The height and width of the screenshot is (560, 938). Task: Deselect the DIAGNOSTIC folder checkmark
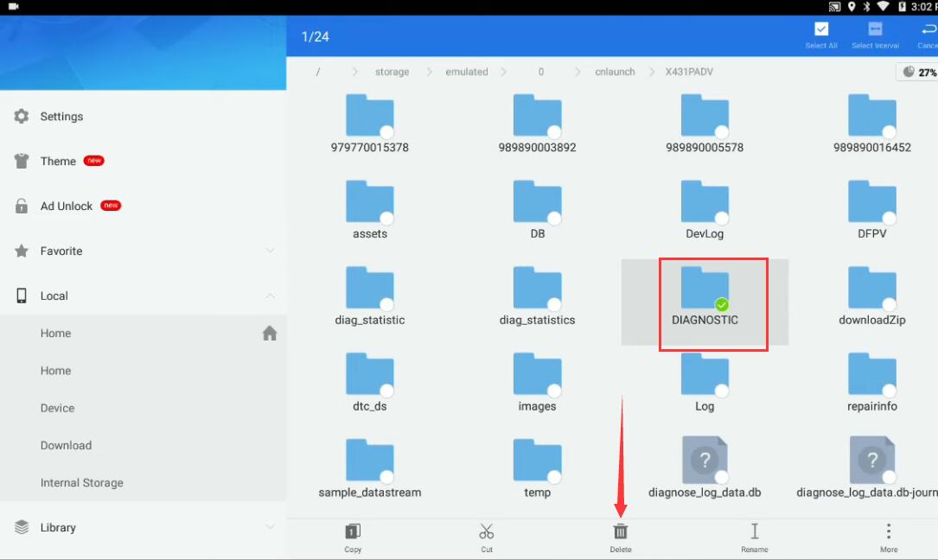(722, 304)
